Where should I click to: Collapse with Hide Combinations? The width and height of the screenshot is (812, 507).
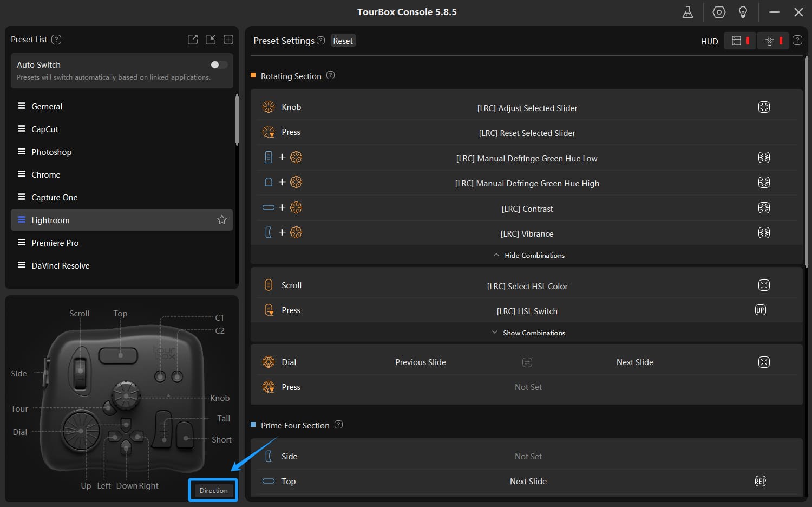coord(529,255)
